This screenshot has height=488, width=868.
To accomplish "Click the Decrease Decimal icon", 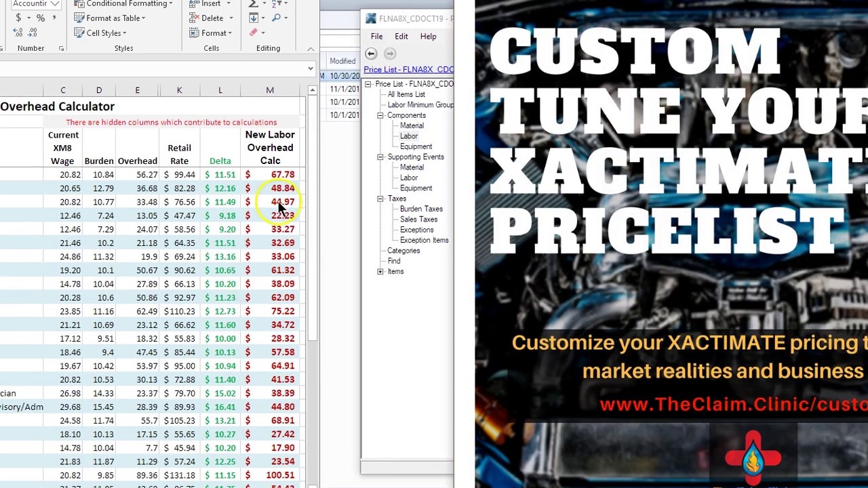I will pyautogui.click(x=34, y=33).
